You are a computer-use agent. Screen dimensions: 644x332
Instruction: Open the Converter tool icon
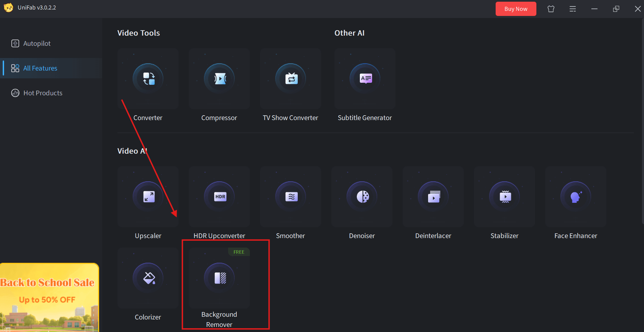[x=148, y=78]
